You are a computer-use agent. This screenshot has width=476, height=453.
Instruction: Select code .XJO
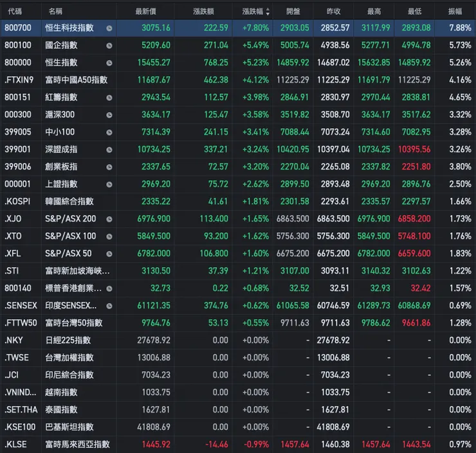pos(13,219)
